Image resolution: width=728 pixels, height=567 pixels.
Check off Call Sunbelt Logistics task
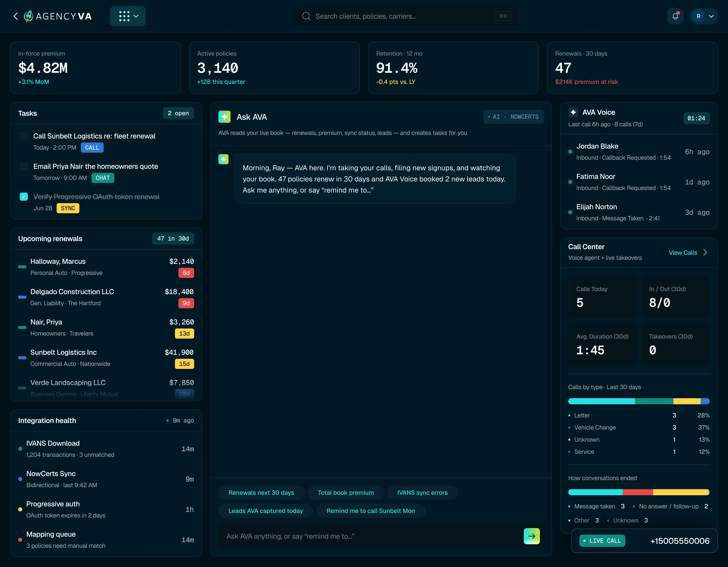[x=24, y=136]
